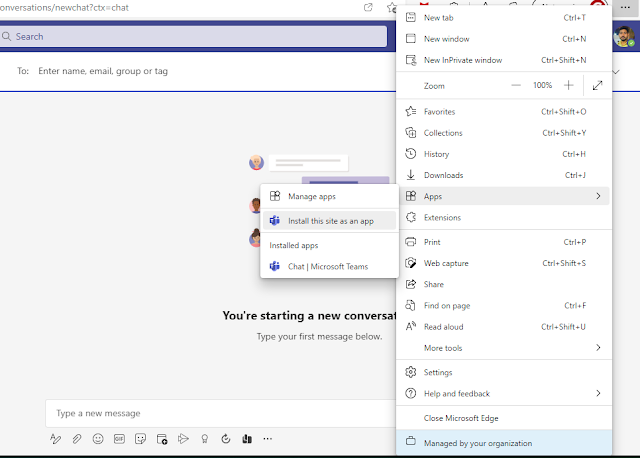Viewport: 640px width, 458px height.
Task: Click the full screen zoom icon
Action: pyautogui.click(x=598, y=85)
